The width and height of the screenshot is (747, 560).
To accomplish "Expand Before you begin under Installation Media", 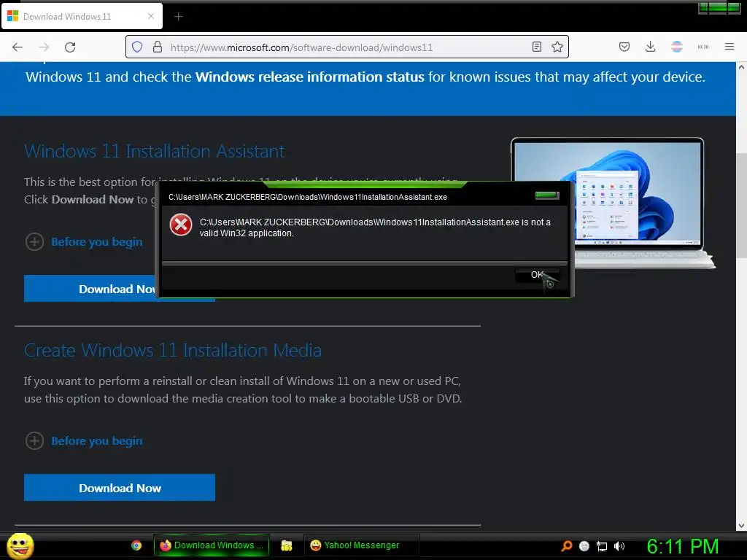I will click(x=85, y=441).
